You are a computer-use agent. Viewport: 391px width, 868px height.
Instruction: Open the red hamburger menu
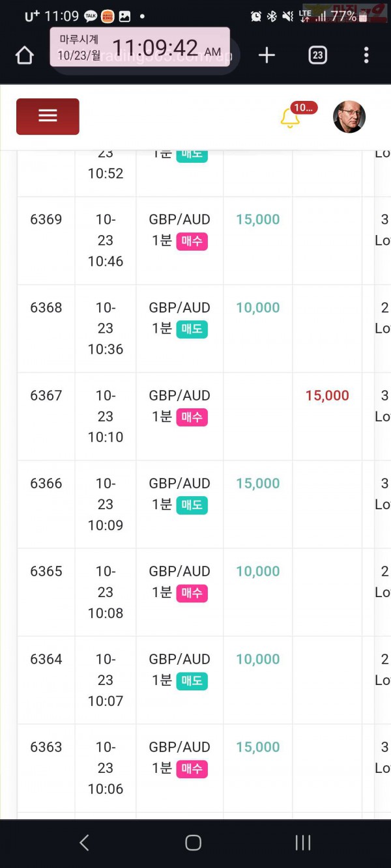pyautogui.click(x=48, y=117)
